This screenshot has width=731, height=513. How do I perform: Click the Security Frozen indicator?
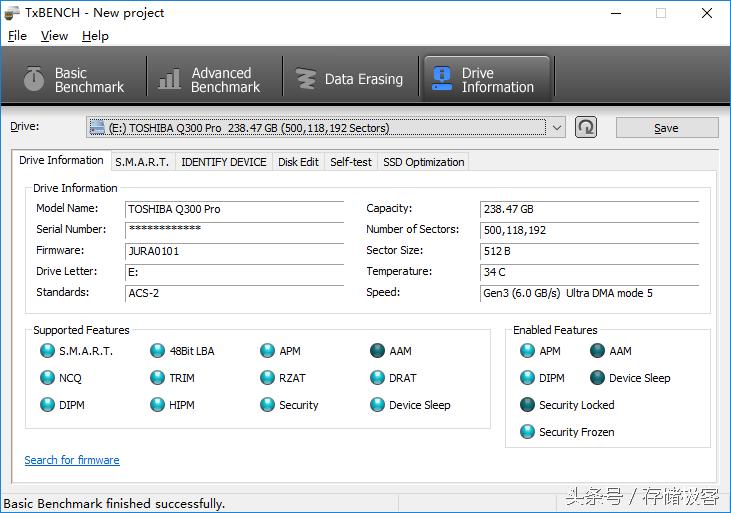(x=527, y=432)
